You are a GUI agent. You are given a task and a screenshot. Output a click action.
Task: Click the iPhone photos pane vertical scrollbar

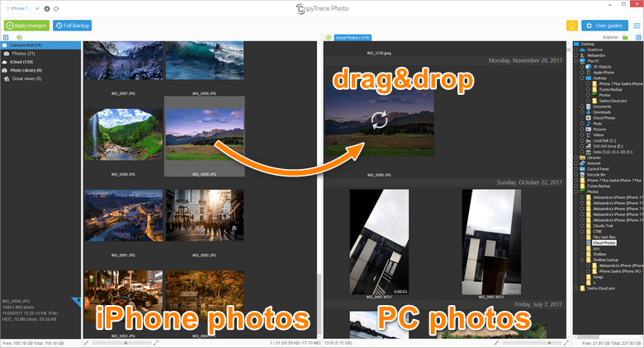(320, 303)
